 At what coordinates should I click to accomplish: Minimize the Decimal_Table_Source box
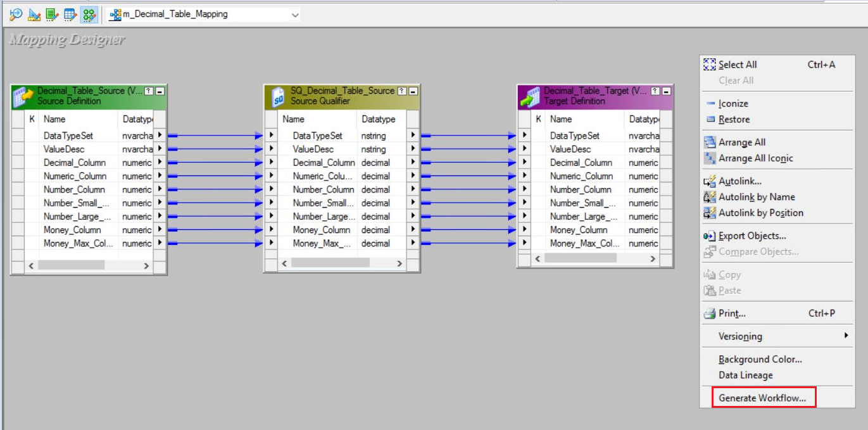(160, 91)
